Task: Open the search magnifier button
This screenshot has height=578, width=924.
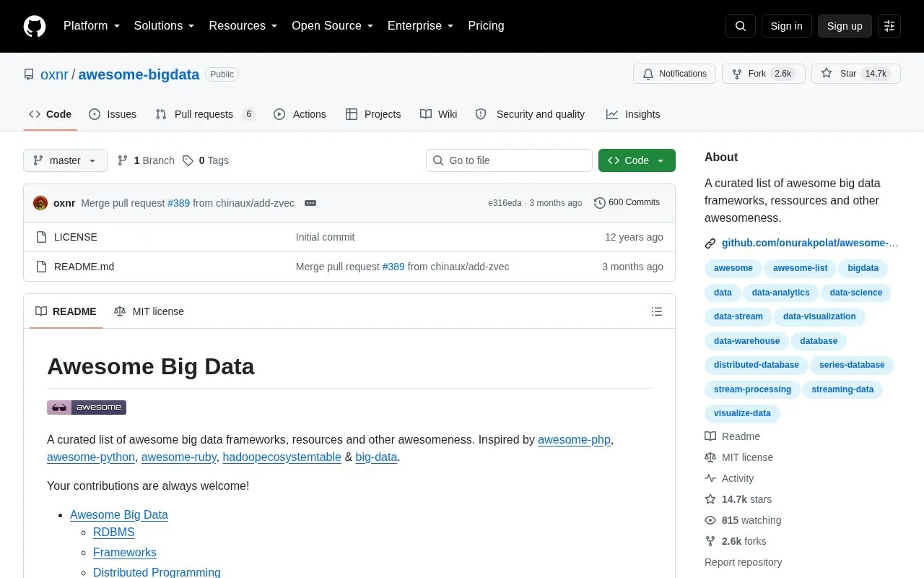Action: (741, 26)
